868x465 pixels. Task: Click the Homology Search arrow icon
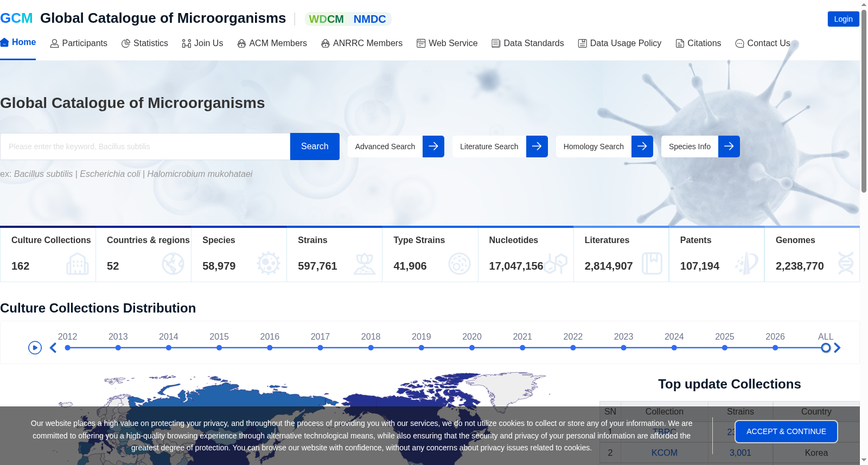coord(642,146)
